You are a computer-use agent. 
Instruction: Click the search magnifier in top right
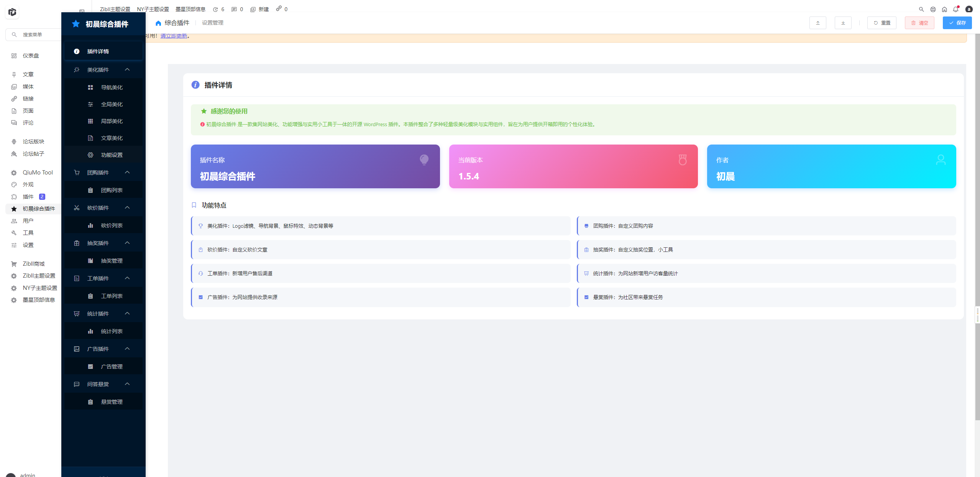(x=921, y=9)
